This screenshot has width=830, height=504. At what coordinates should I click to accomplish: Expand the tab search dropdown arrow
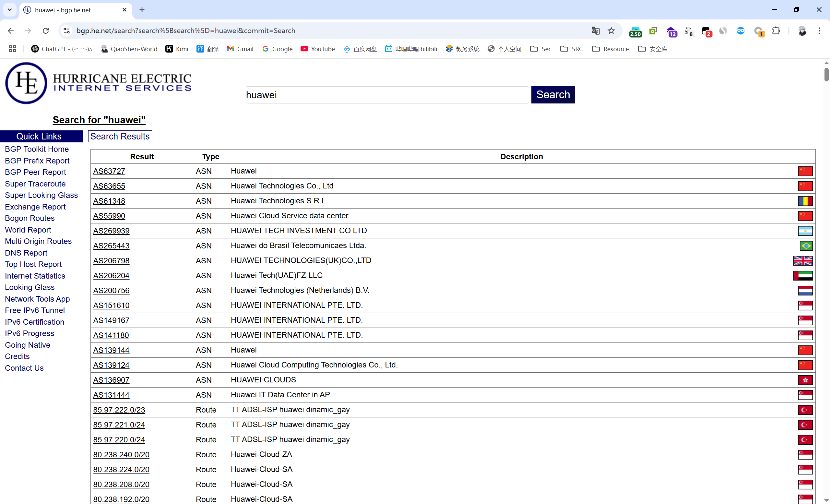(x=9, y=10)
